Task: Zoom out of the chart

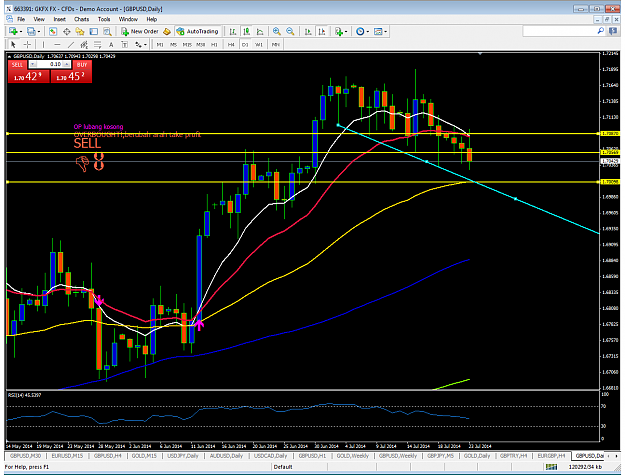Action: [290, 31]
